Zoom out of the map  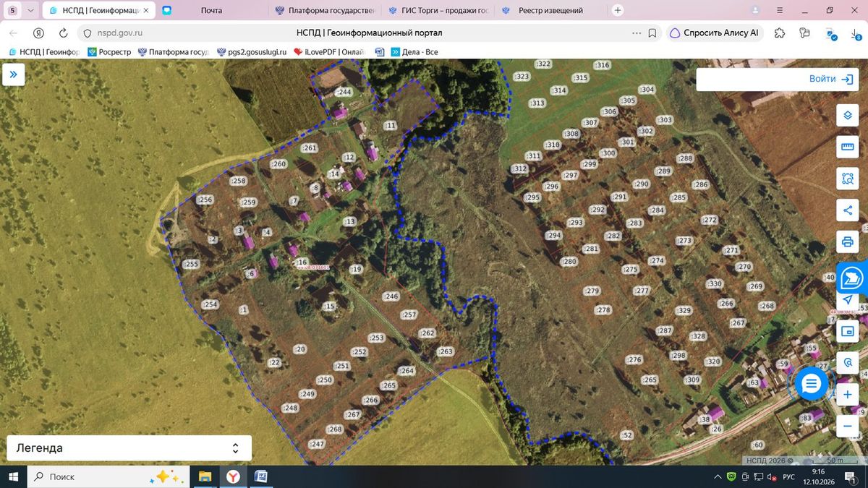pos(847,427)
